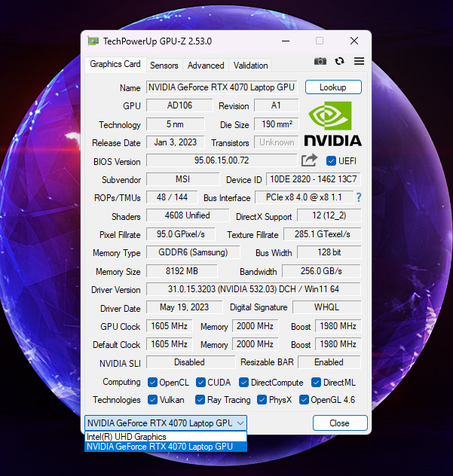Click the Digital Signature field WHQL
Viewport: 453px width, 476px height.
[x=327, y=307]
